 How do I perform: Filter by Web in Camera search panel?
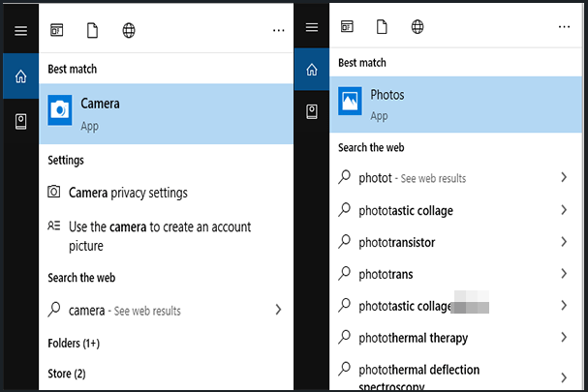click(x=129, y=30)
